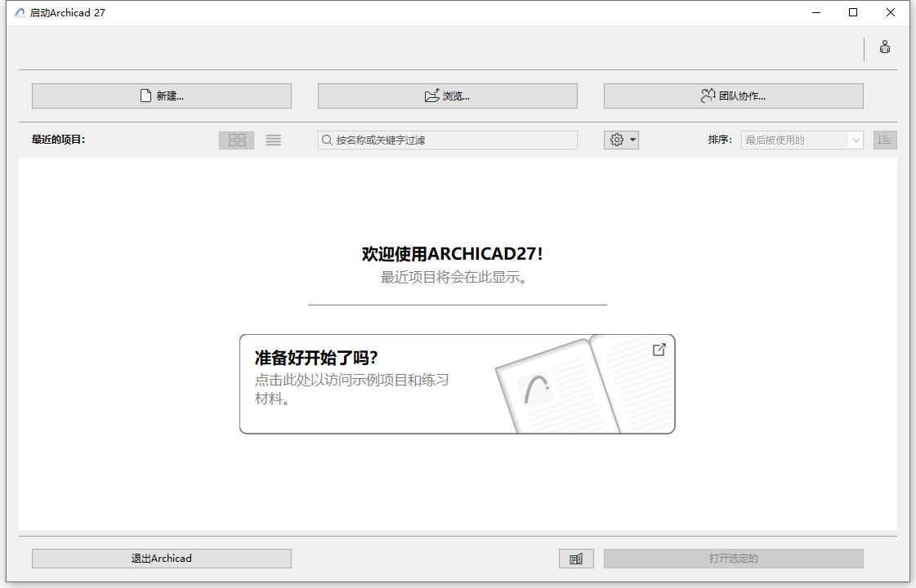Screen dimensions: 916x588
Task: Toggle grid view as active display mode
Action: coord(236,140)
